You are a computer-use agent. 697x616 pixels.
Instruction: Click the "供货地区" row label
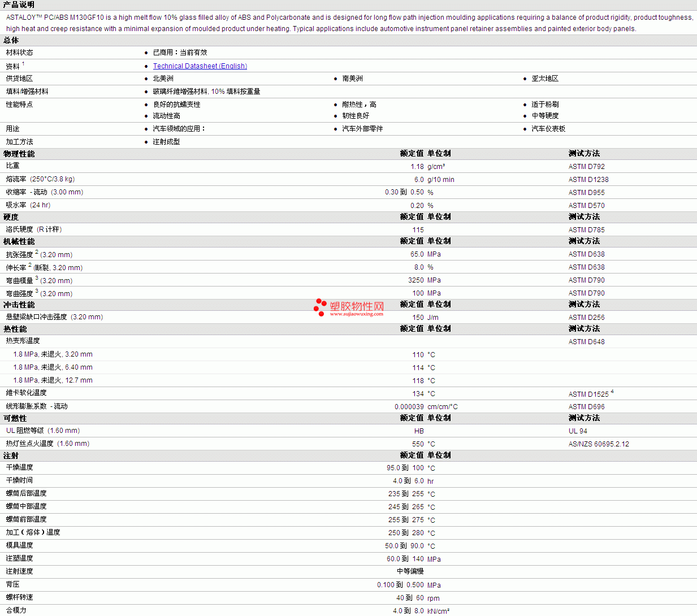coord(20,79)
